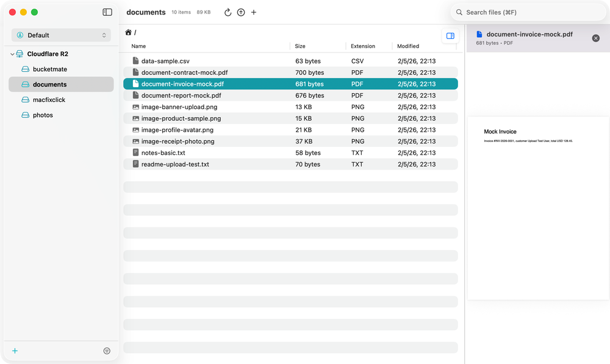
Task: Select the Cloudflare R2 connection
Action: [48, 54]
